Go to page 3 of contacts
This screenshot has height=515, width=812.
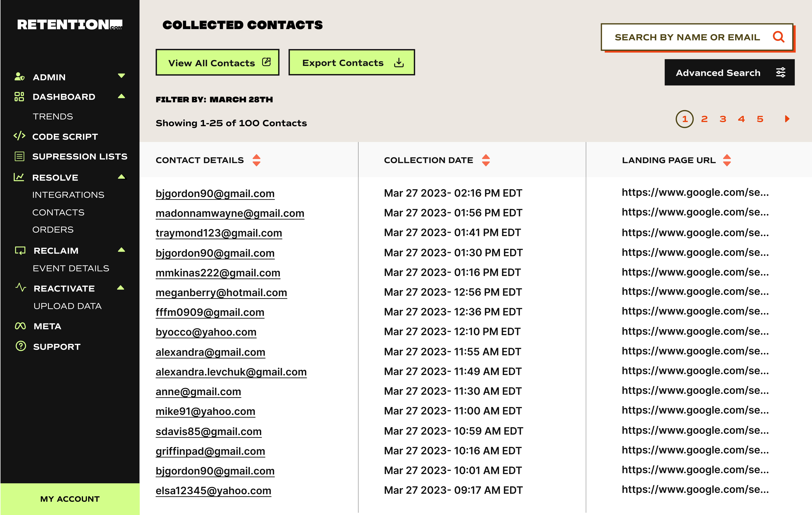point(723,119)
